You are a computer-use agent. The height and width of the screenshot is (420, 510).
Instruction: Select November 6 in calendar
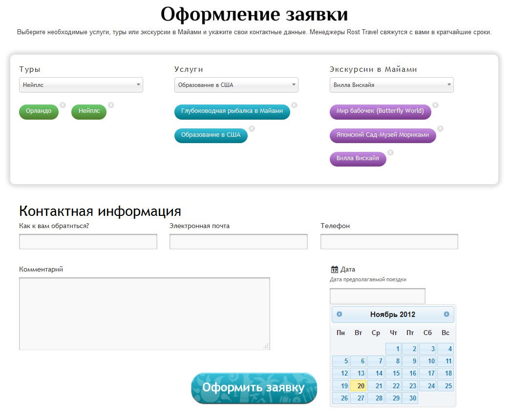click(x=359, y=361)
